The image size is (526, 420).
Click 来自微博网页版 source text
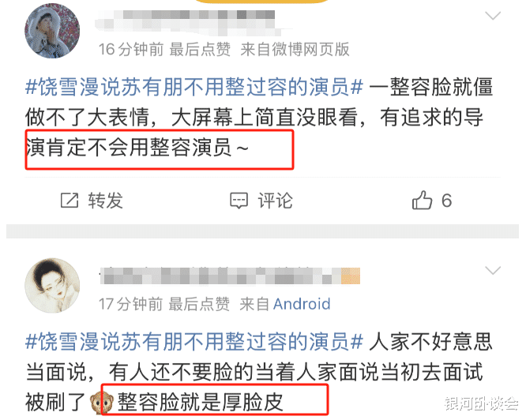click(295, 49)
